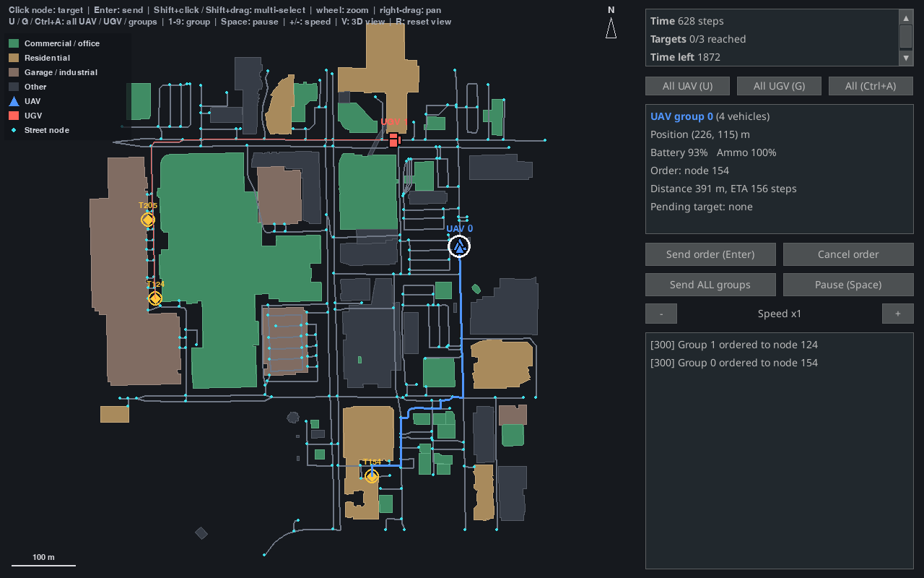The height and width of the screenshot is (578, 924).
Task: Click the red UGV square in the legend
Action: coord(14,116)
